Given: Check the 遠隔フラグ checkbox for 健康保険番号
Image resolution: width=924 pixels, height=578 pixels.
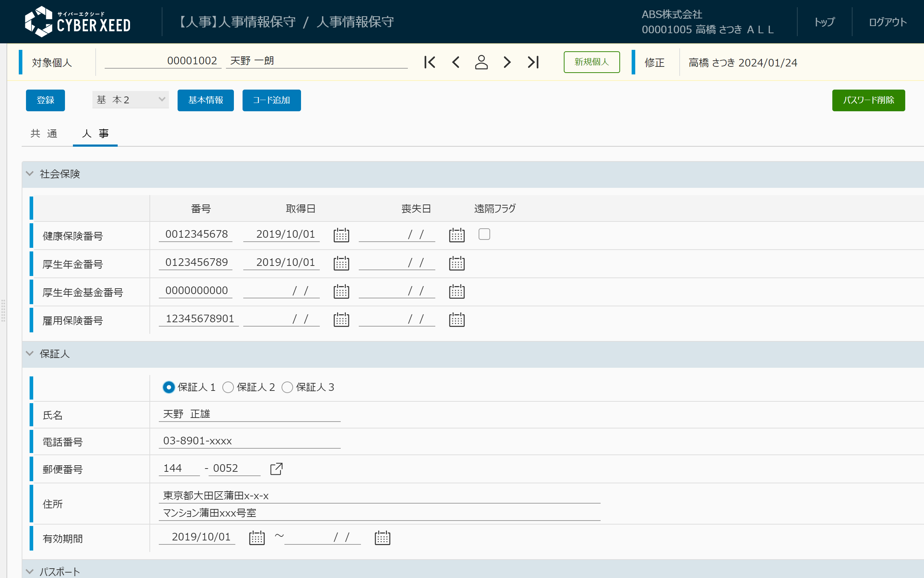Looking at the screenshot, I should (484, 234).
